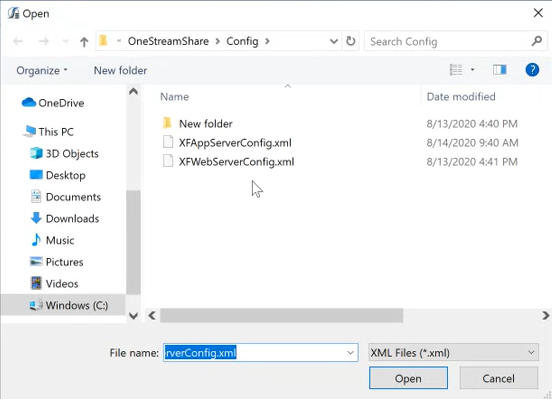Image resolution: width=552 pixels, height=399 pixels.
Task: Expand the File name suggestions dropdown
Action: tap(350, 353)
